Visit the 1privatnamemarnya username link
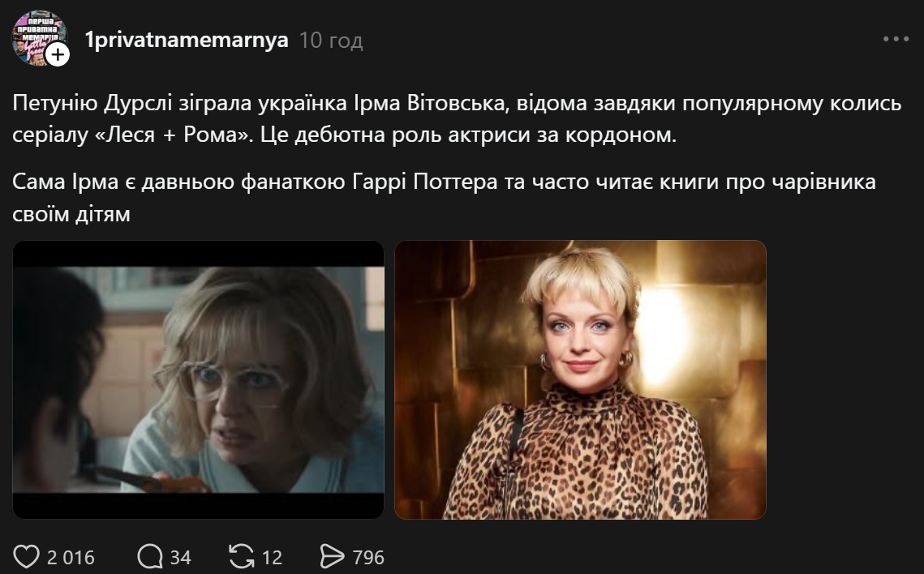The image size is (924, 574). [187, 40]
